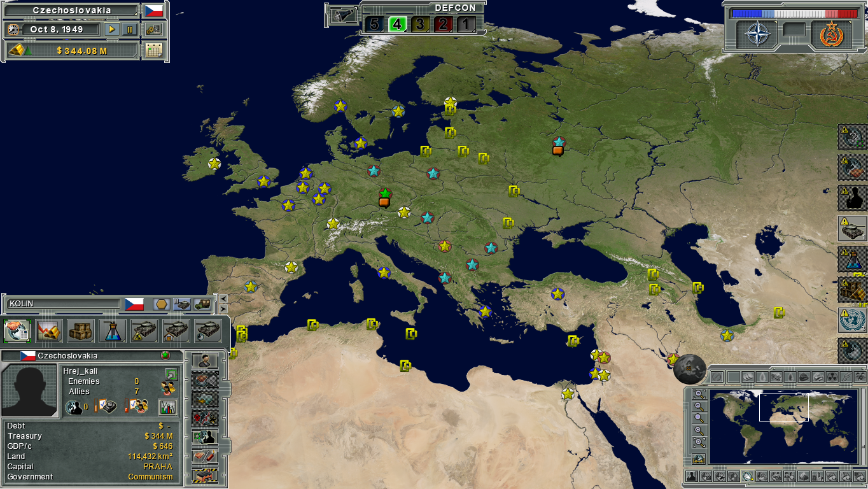Click the paused tank icon on KOLIN bar
The height and width of the screenshot is (489, 868).
click(x=182, y=304)
